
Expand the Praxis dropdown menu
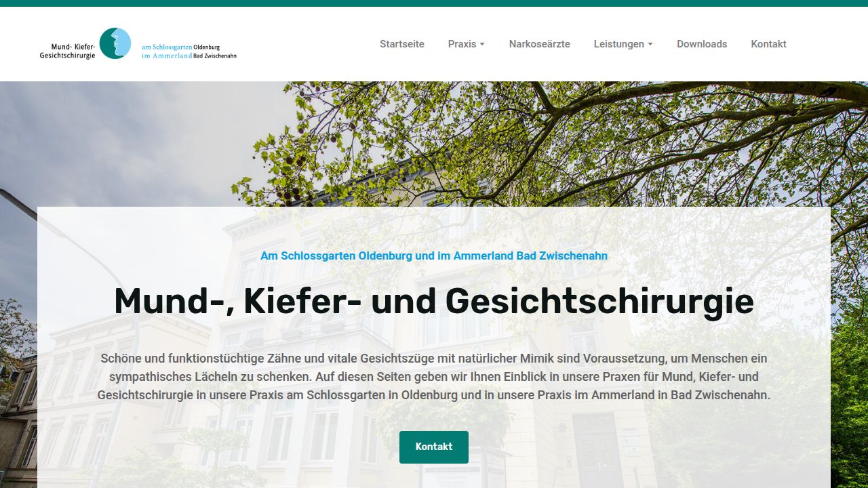coord(467,44)
